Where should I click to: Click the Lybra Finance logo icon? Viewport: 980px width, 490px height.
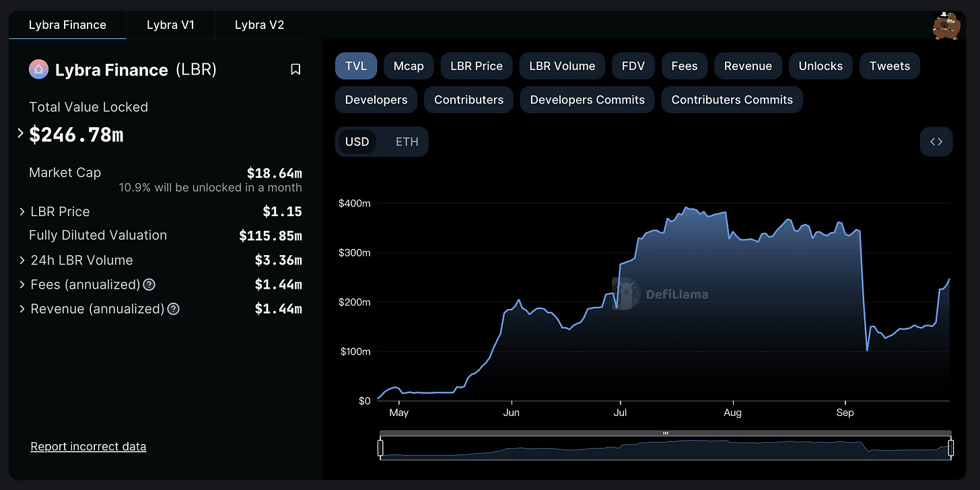pos(38,69)
